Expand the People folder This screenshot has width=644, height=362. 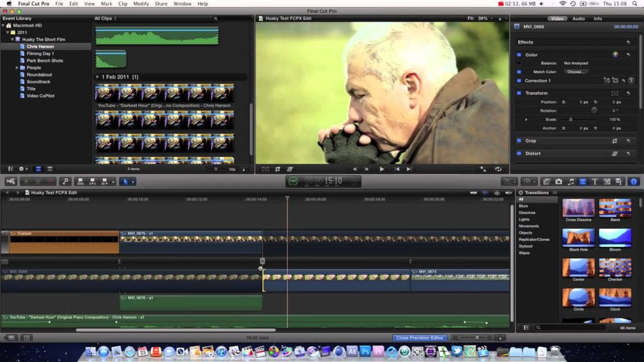(17, 68)
